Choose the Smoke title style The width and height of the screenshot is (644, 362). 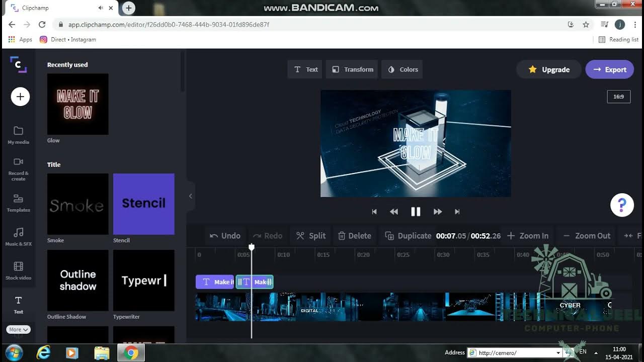tap(77, 204)
